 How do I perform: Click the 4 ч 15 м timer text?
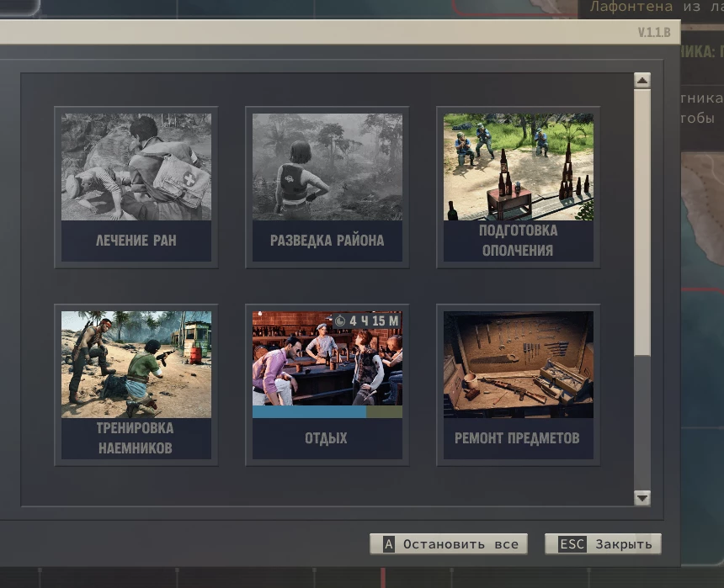tap(374, 320)
